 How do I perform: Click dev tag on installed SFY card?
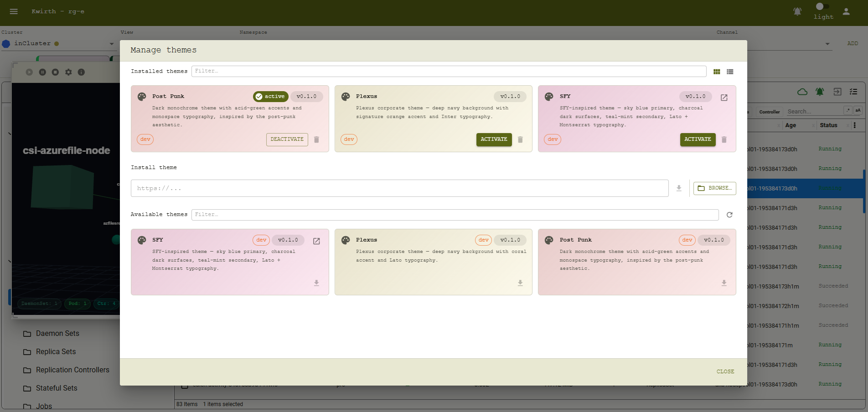pyautogui.click(x=553, y=139)
